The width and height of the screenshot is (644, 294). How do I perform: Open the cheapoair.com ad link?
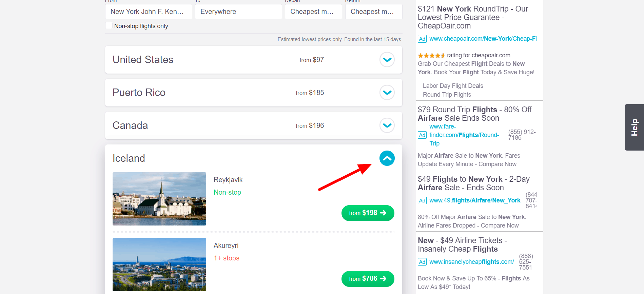[x=483, y=39]
